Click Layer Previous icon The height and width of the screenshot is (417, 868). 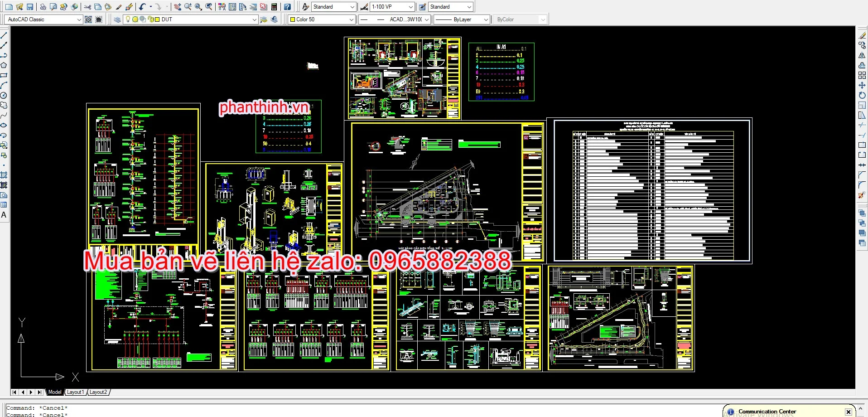point(274,19)
